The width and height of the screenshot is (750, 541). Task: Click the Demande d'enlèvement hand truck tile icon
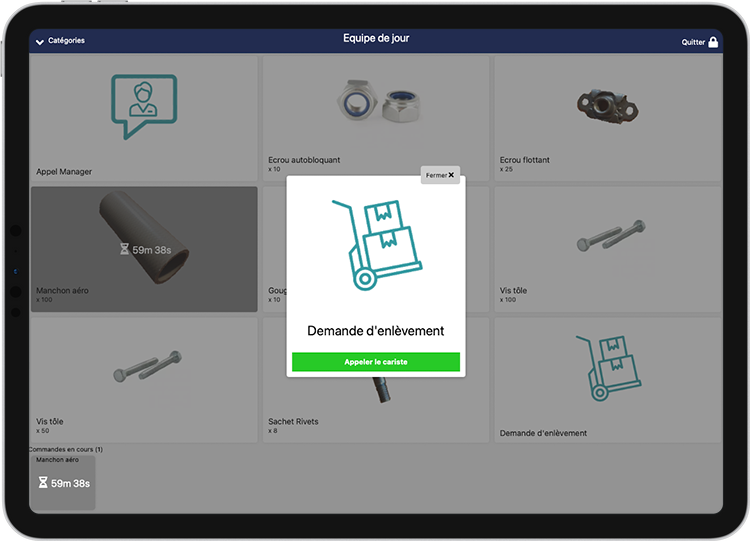[x=608, y=368]
